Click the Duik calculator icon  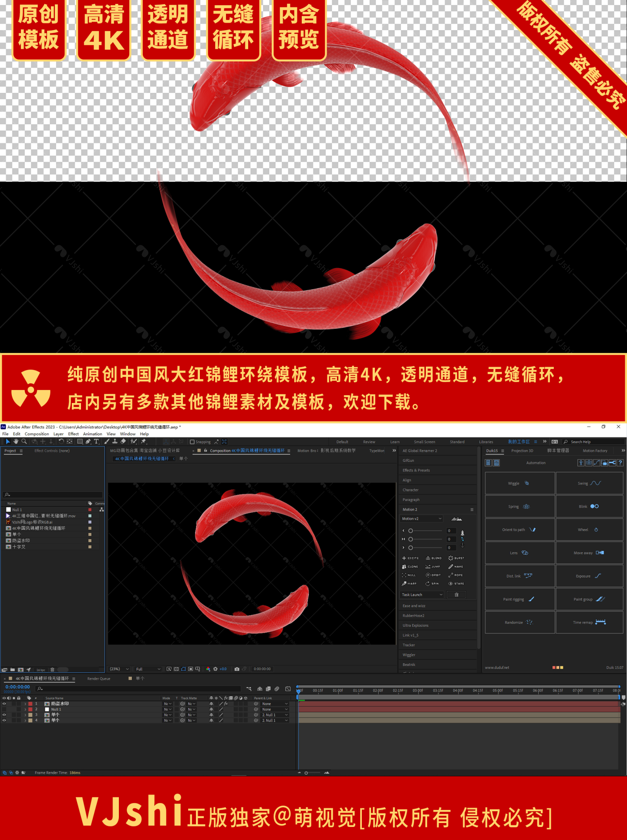[496, 463]
